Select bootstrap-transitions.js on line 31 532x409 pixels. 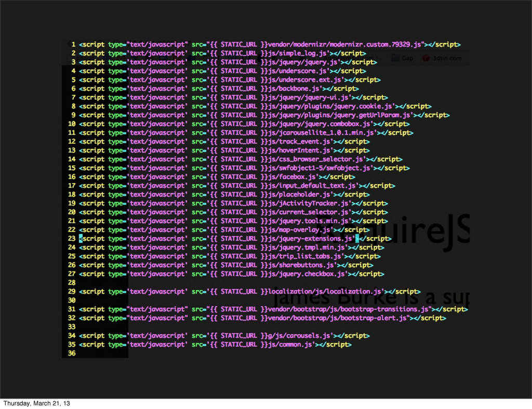point(385,309)
